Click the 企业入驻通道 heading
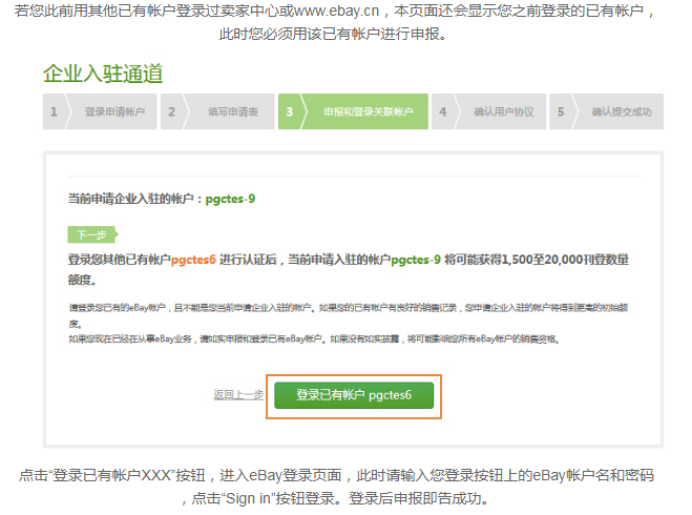This screenshot has height=515, width=692. (x=102, y=74)
